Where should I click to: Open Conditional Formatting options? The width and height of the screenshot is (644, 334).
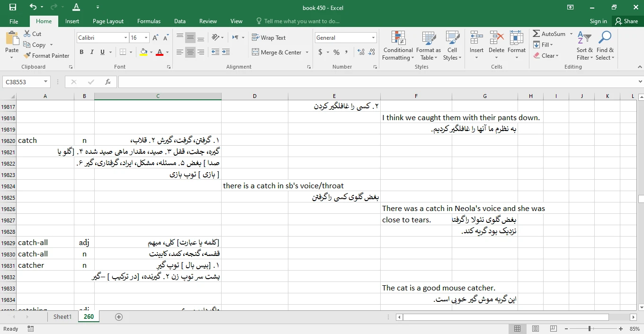[x=398, y=46]
